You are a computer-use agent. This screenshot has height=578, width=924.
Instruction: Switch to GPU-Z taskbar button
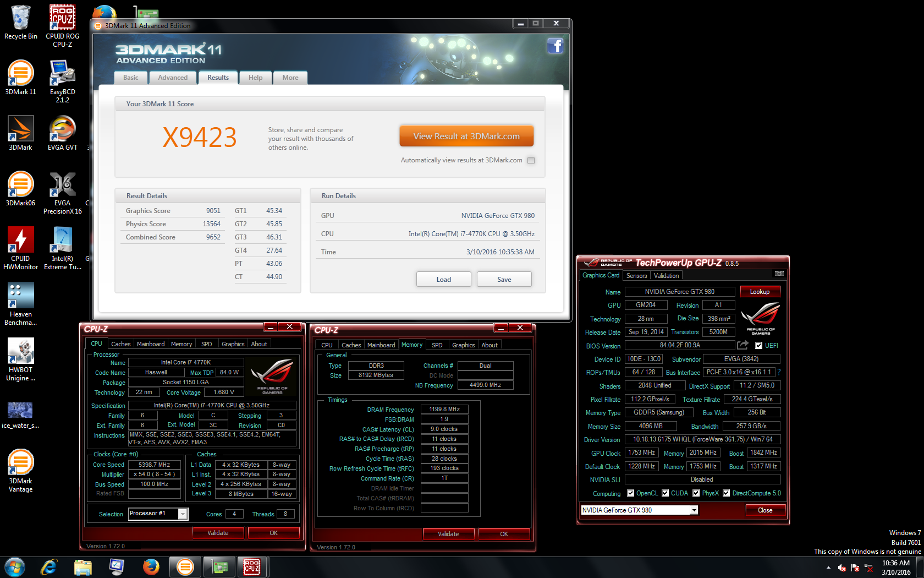pos(219,567)
